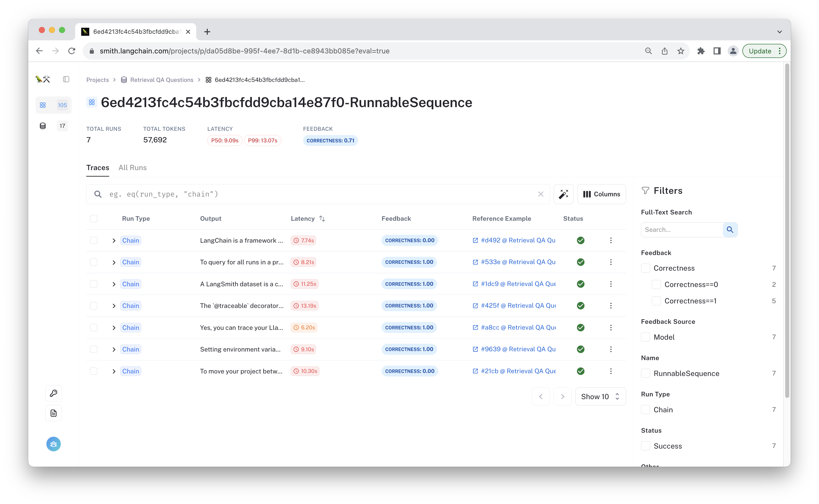Click the magic wand query builder icon

tap(563, 194)
